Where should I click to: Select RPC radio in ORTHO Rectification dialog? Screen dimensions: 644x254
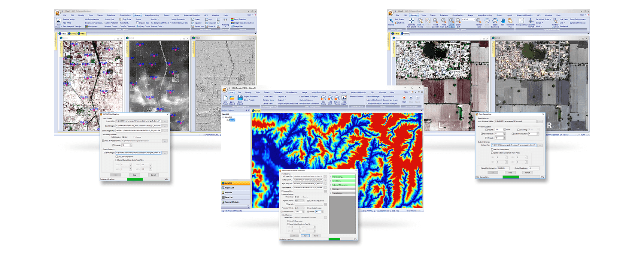(123, 137)
